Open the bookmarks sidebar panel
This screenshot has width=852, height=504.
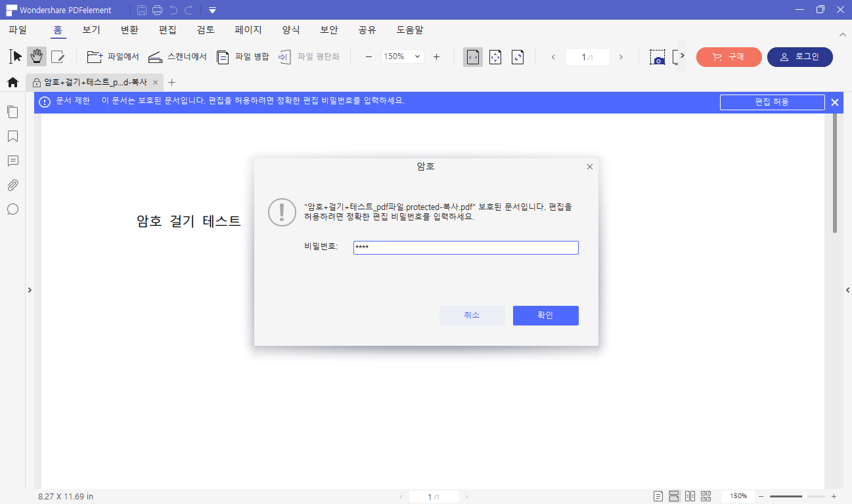[12, 136]
